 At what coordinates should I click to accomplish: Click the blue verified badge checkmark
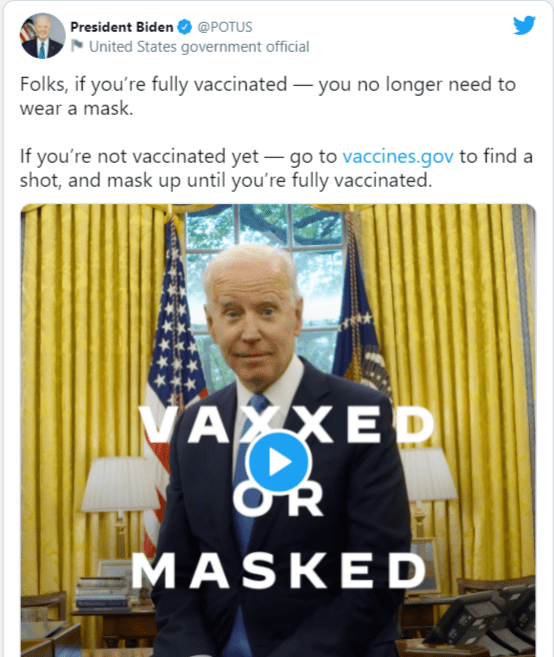tap(185, 27)
